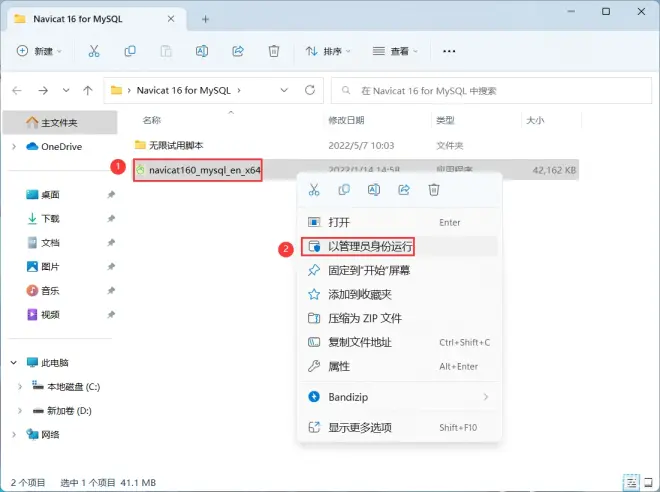Open the toolbar three-dot more options menu
This screenshot has height=492, width=660.
(x=449, y=51)
